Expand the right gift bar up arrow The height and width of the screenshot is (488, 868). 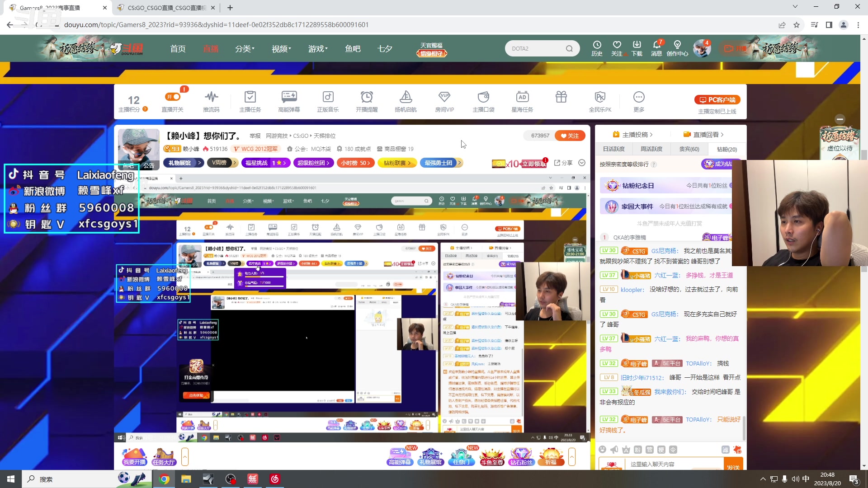pos(571,457)
